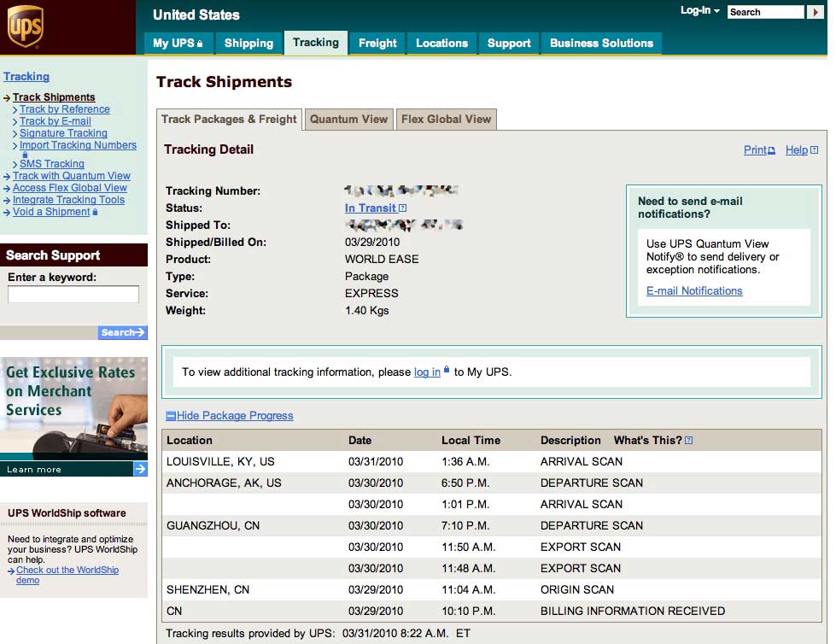Click the Print link
Viewport: 836px width, 644px height.
click(x=755, y=150)
